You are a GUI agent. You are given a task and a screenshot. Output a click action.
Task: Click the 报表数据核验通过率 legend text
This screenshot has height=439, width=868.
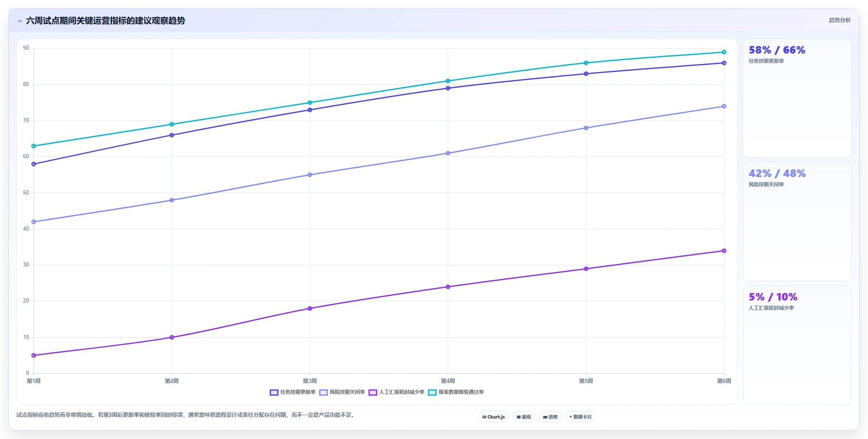461,392
